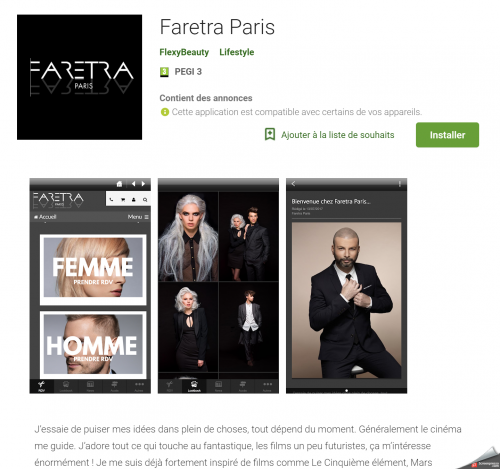The width and height of the screenshot is (500, 469).
Task: Click the back arrow in third screenshot
Action: [293, 184]
